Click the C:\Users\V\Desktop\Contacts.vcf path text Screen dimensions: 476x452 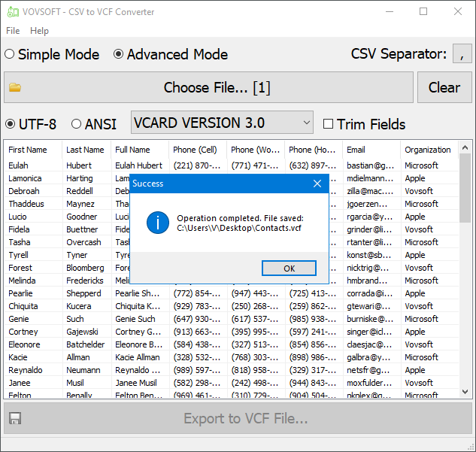coord(239,228)
